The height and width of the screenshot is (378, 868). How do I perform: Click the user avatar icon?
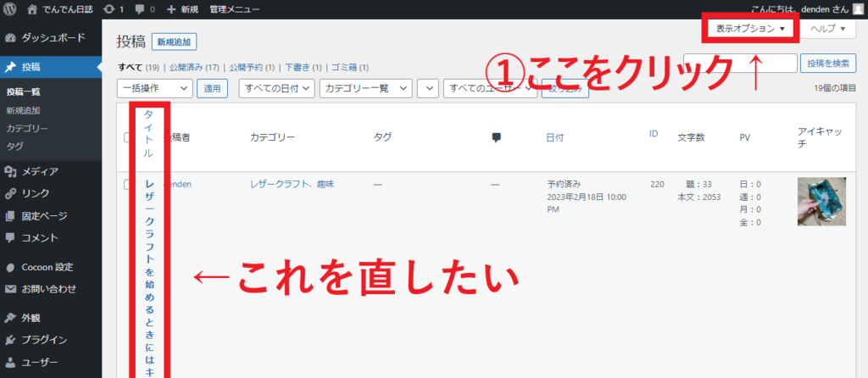click(x=857, y=8)
